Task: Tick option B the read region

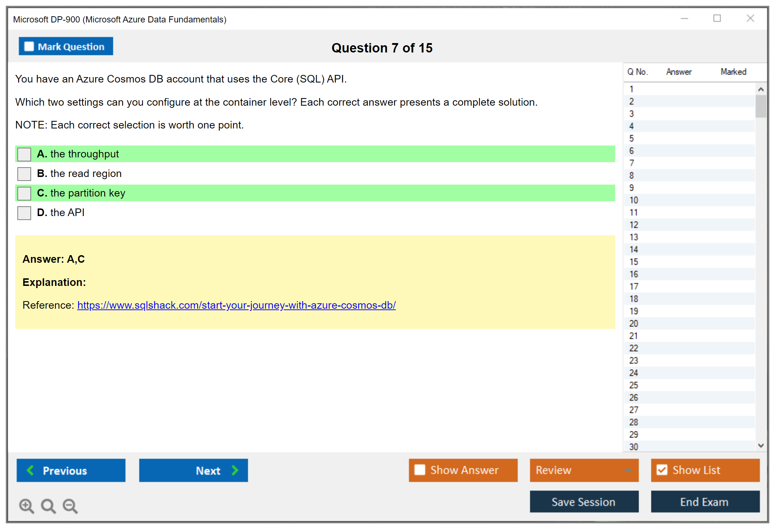Action: (24, 174)
